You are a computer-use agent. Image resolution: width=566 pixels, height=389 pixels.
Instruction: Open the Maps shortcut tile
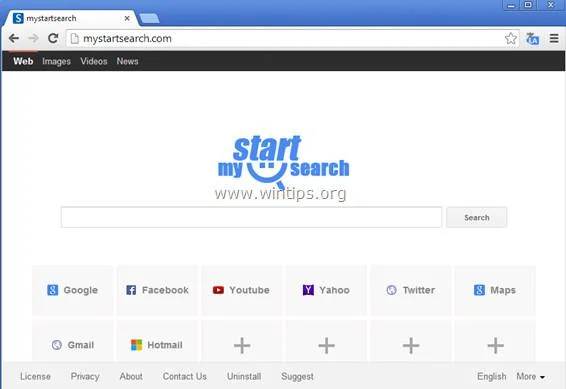tap(495, 290)
